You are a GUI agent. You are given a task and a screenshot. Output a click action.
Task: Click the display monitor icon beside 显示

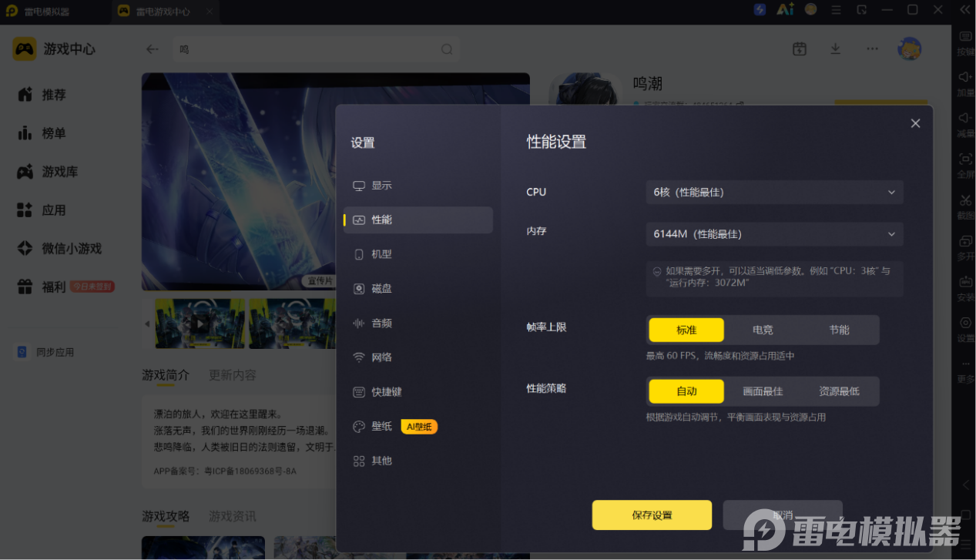point(358,186)
